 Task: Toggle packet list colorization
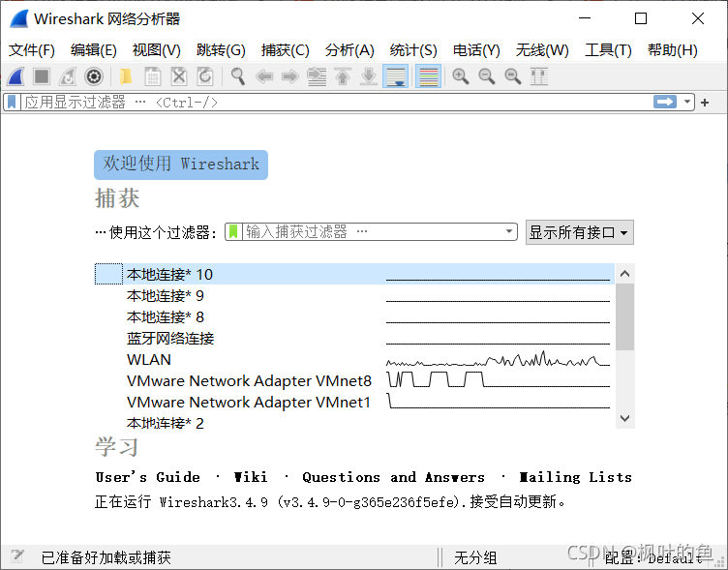[x=429, y=76]
